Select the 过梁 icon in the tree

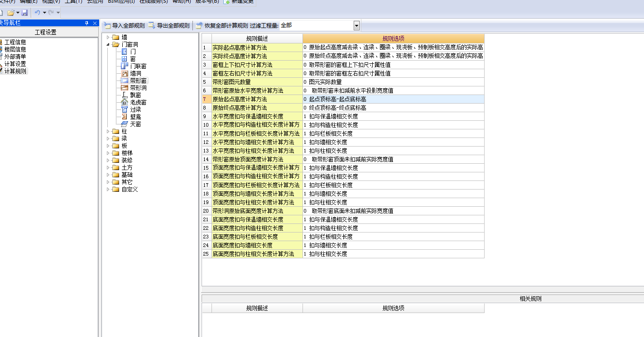(125, 109)
